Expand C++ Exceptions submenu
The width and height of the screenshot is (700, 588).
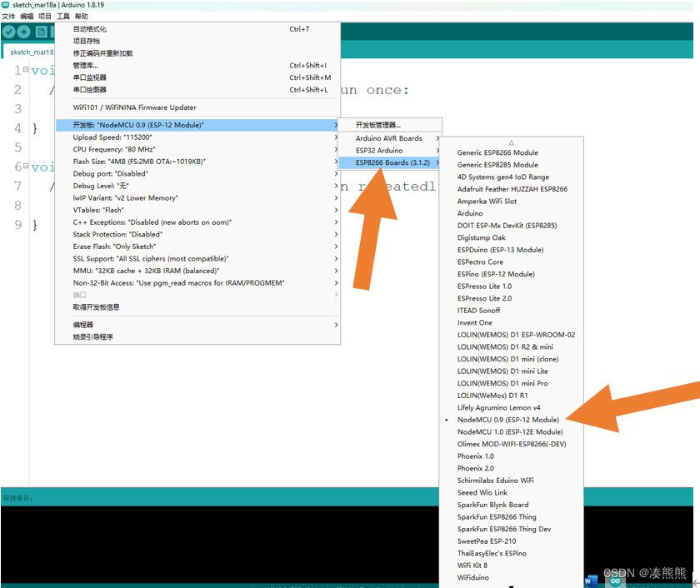(x=197, y=222)
